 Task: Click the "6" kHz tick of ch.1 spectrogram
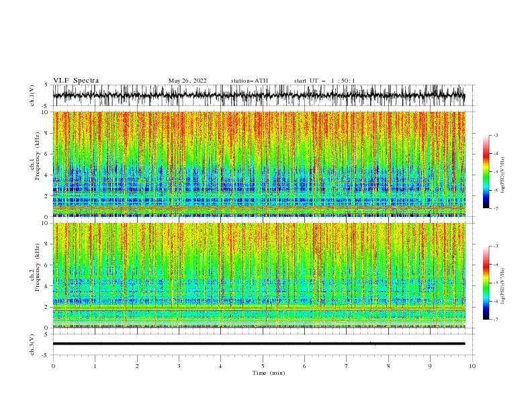pyautogui.click(x=47, y=154)
